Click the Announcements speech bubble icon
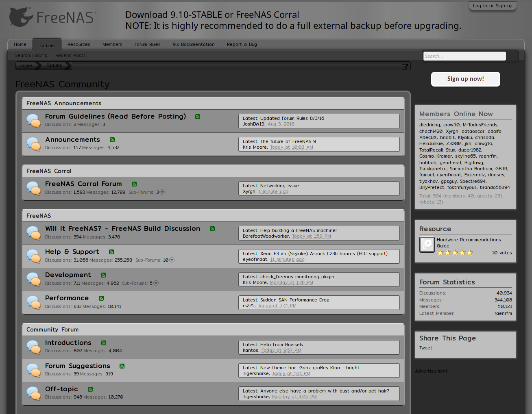 coord(33,144)
